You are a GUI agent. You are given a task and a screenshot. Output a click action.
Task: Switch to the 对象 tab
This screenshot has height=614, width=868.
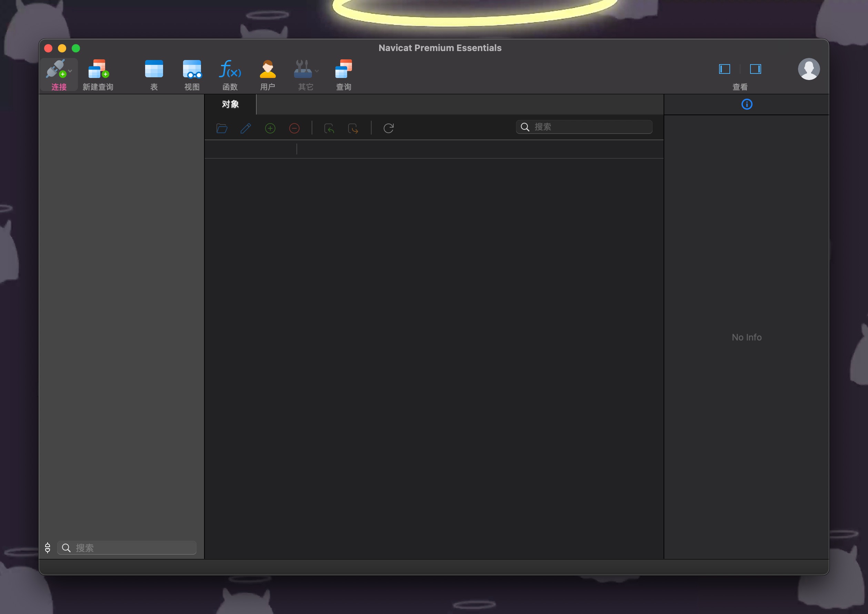pyautogui.click(x=230, y=105)
